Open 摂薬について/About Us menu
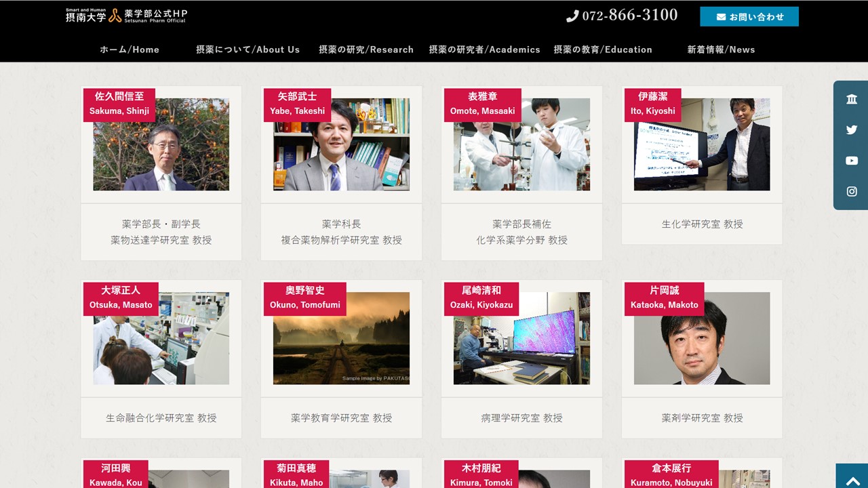 [248, 49]
